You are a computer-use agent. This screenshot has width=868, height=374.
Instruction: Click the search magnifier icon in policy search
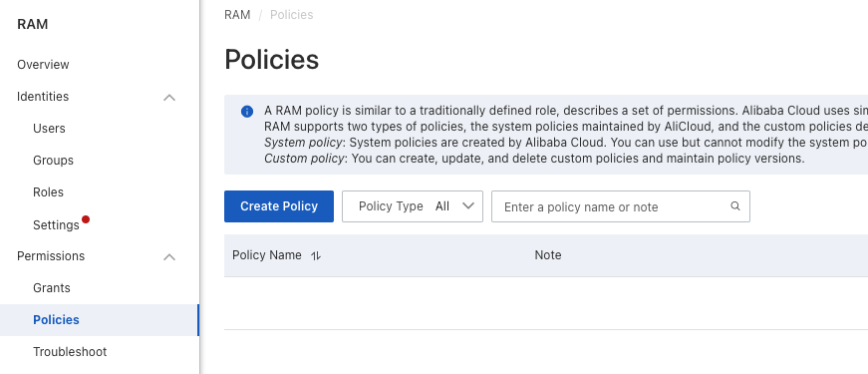pos(735,206)
